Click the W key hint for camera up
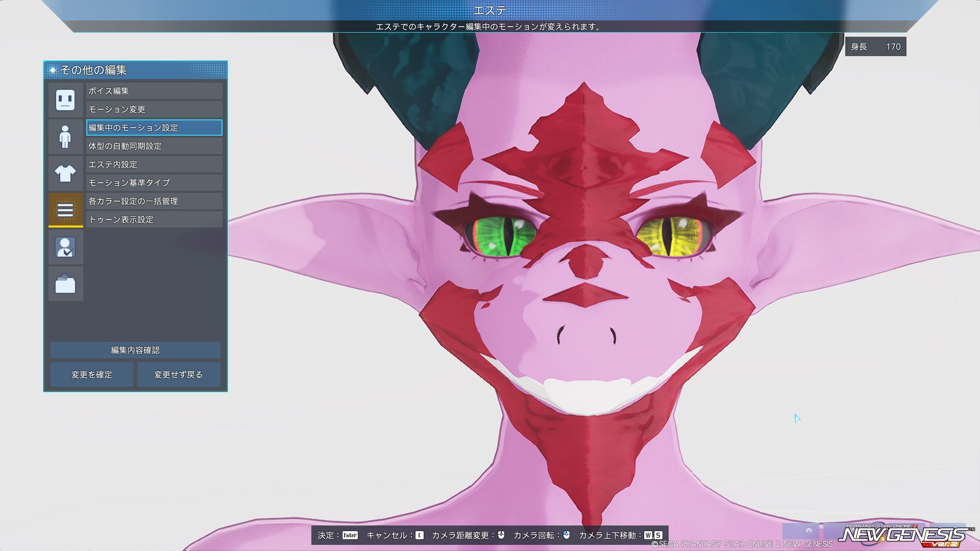 (x=648, y=535)
